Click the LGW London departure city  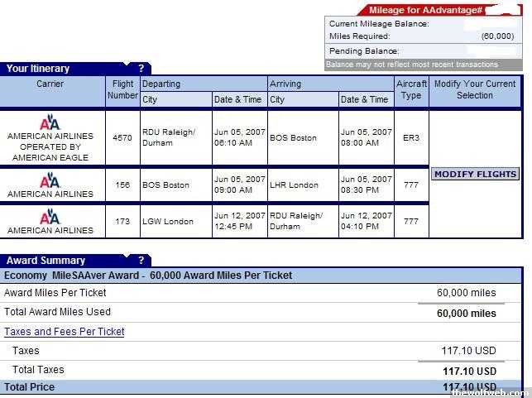coord(168,222)
